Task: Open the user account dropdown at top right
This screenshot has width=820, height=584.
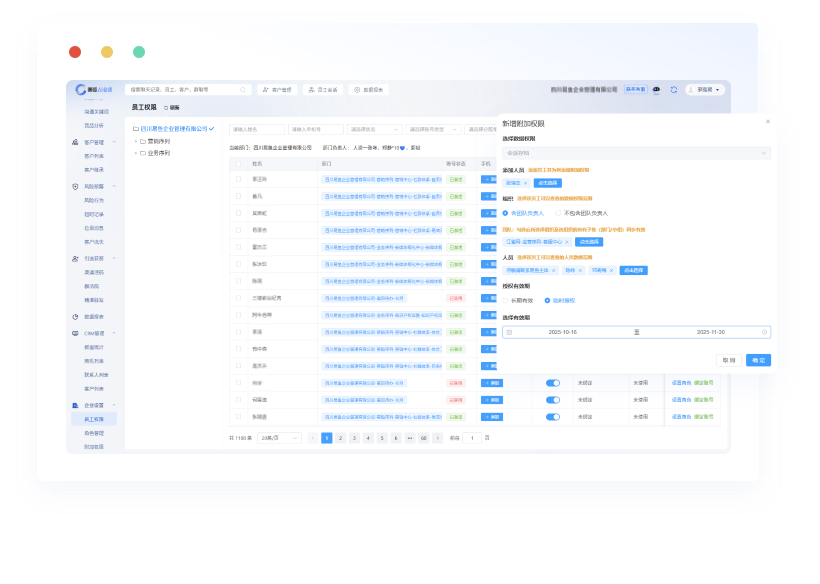Action: coord(704,89)
